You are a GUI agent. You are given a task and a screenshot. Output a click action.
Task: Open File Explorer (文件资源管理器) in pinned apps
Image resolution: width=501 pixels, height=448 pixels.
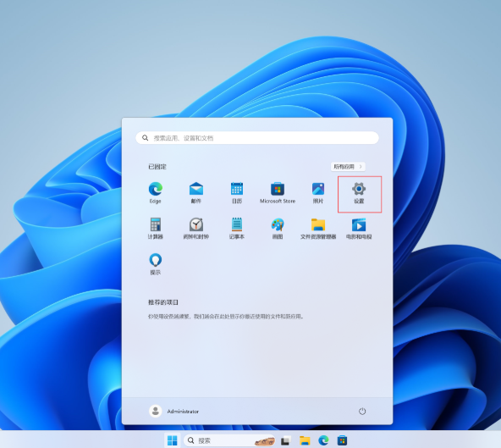click(x=318, y=229)
